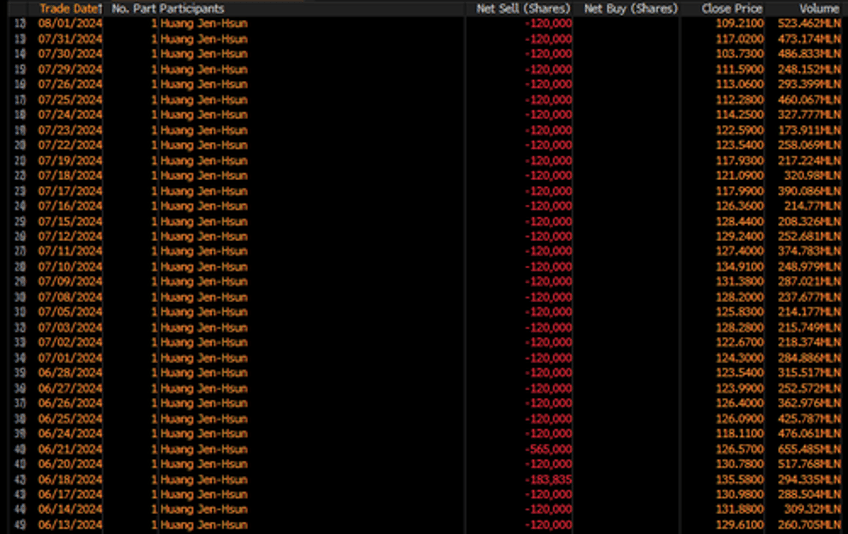Image resolution: width=848 pixels, height=534 pixels.
Task: Click volume 215.749MLN
Action: 810,327
